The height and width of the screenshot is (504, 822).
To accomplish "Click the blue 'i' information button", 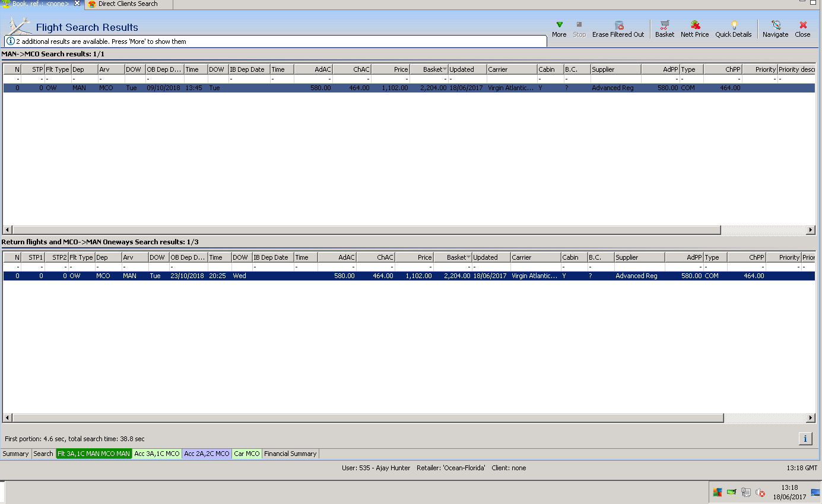I will 805,438.
